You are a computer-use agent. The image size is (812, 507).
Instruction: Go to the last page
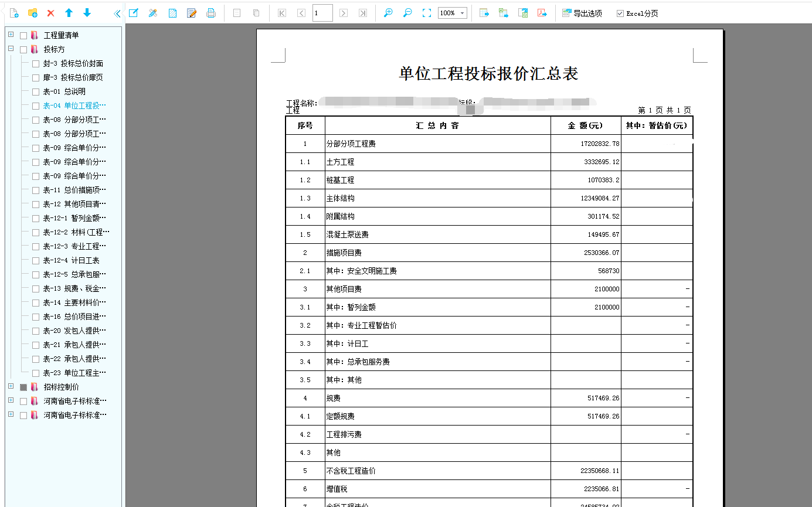point(363,13)
